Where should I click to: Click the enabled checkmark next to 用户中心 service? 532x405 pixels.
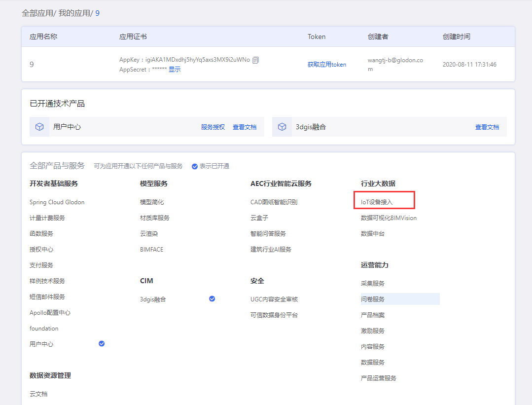pyautogui.click(x=102, y=343)
